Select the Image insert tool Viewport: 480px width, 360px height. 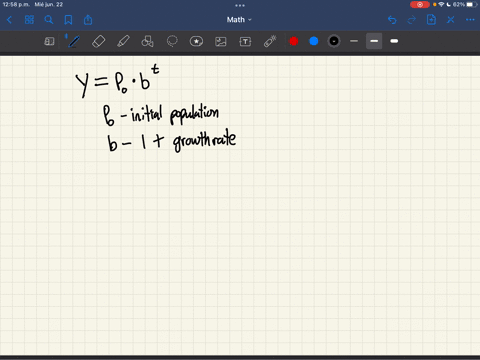(221, 41)
